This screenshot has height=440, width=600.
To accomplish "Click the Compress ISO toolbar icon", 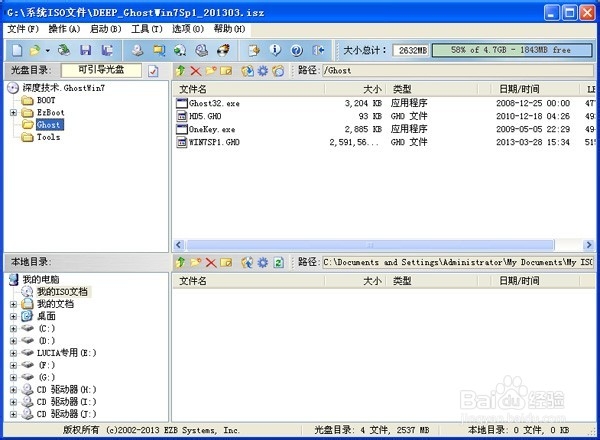I will tap(159, 50).
